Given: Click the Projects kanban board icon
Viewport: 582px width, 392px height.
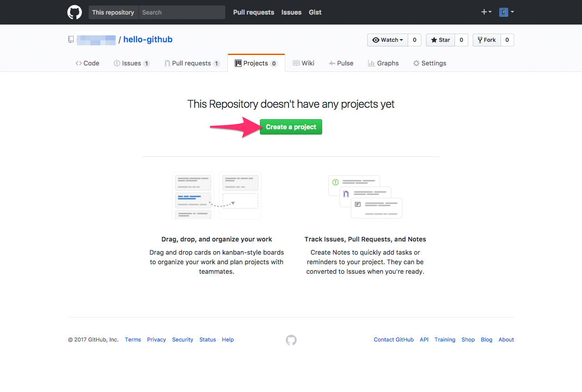Looking at the screenshot, I should pyautogui.click(x=238, y=63).
